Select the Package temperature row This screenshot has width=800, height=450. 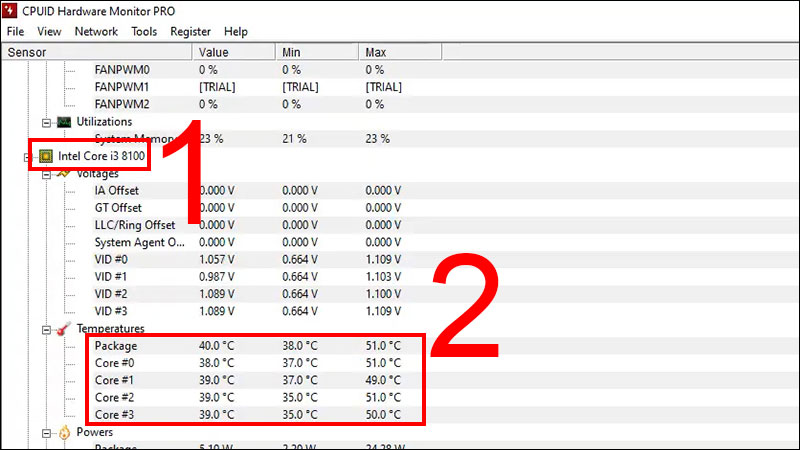[x=115, y=346]
